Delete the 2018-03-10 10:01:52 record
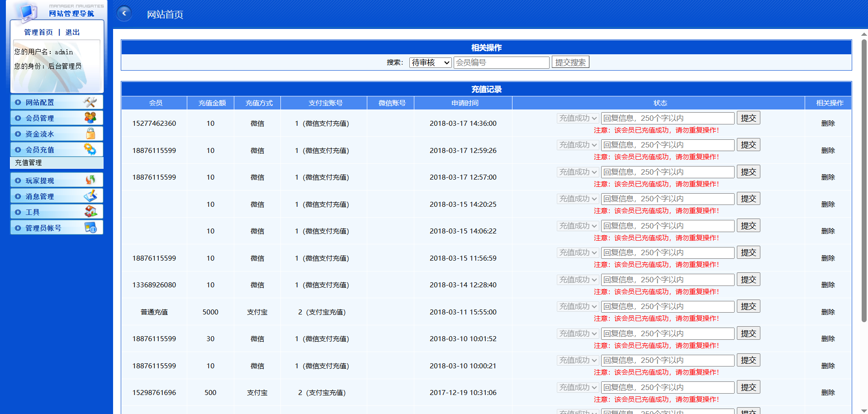Image resolution: width=868 pixels, height=414 pixels. pyautogui.click(x=828, y=339)
